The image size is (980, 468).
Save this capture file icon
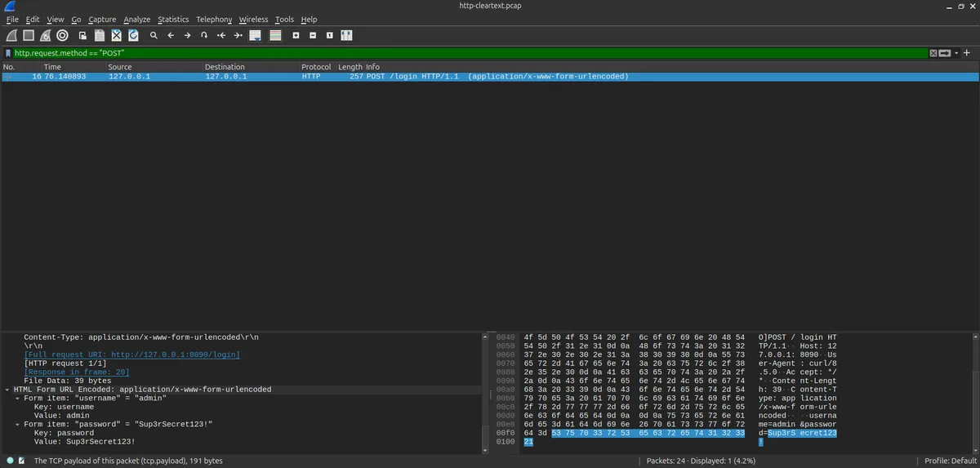coord(99,35)
